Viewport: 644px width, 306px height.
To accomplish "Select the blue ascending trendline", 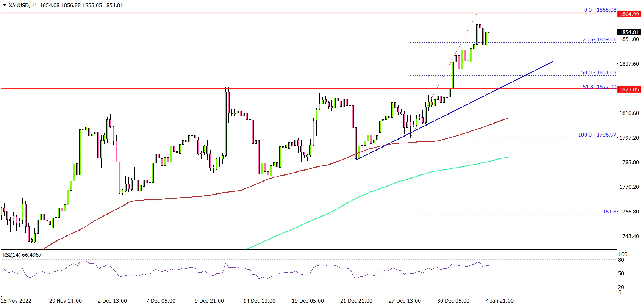I will click(455, 110).
